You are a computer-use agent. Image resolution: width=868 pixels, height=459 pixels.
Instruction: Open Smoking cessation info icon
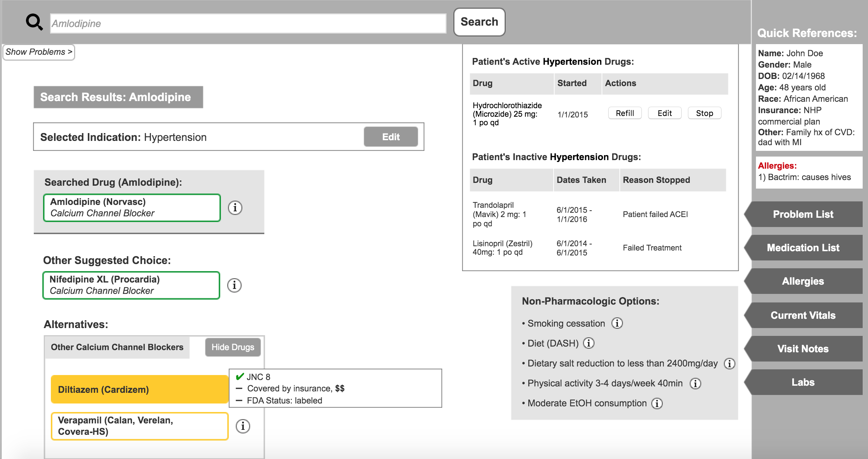click(618, 323)
